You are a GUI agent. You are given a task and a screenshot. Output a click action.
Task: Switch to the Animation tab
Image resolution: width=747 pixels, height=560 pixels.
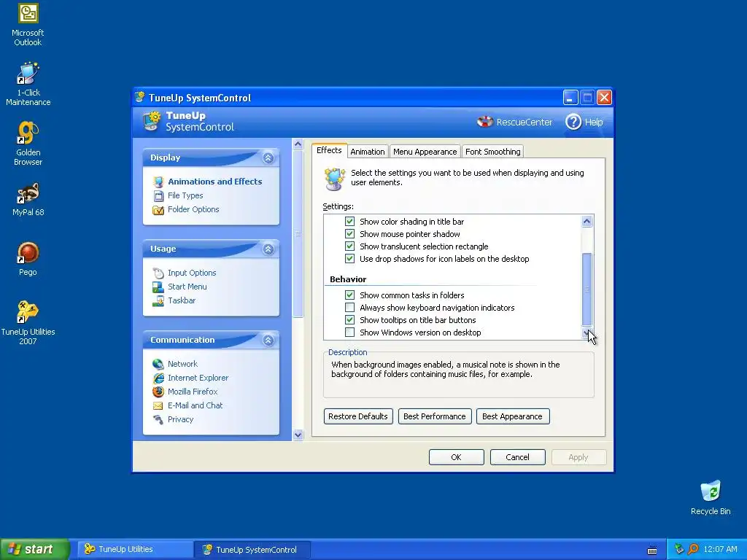(368, 152)
